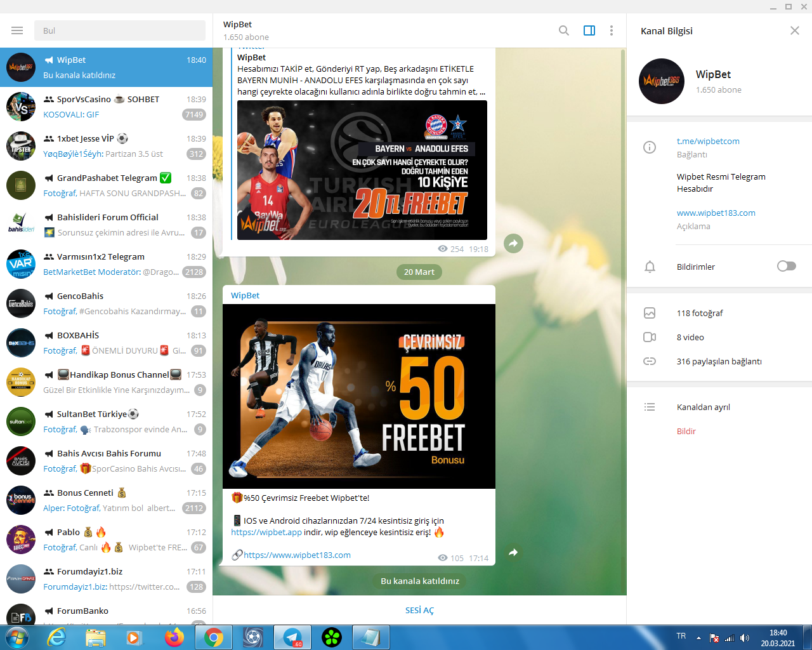Open the 1xbet Jesse VİP chat
Image resolution: width=812 pixels, height=650 pixels.
tap(106, 146)
